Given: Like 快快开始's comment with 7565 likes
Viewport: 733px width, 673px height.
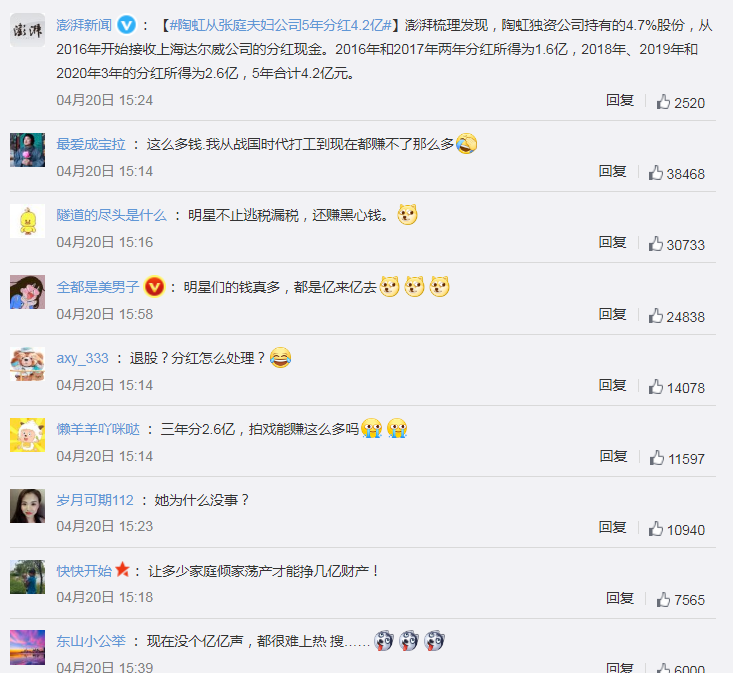Looking at the screenshot, I should (663, 599).
